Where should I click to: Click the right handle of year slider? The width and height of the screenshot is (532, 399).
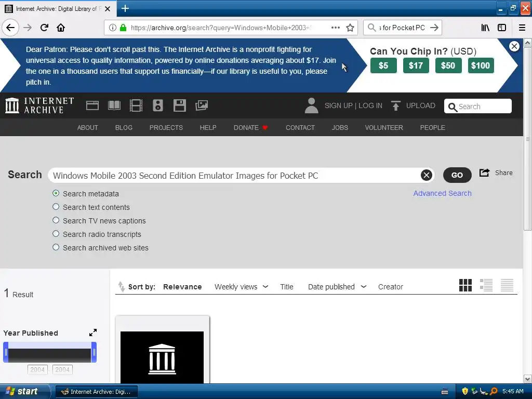click(x=94, y=352)
